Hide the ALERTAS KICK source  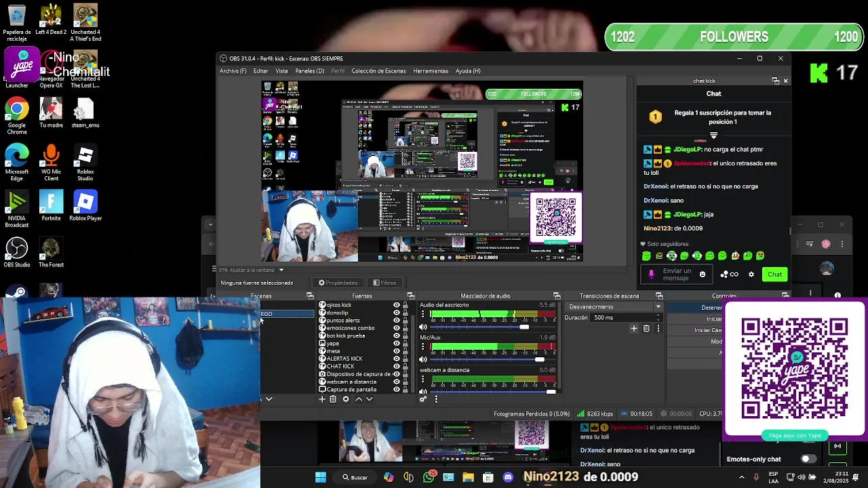397,359
